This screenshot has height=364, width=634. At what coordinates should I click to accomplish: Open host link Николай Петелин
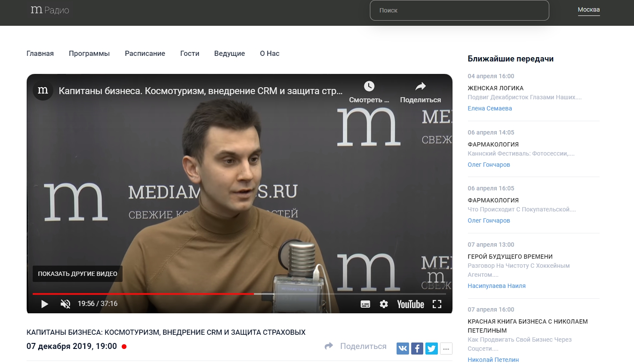tap(493, 360)
